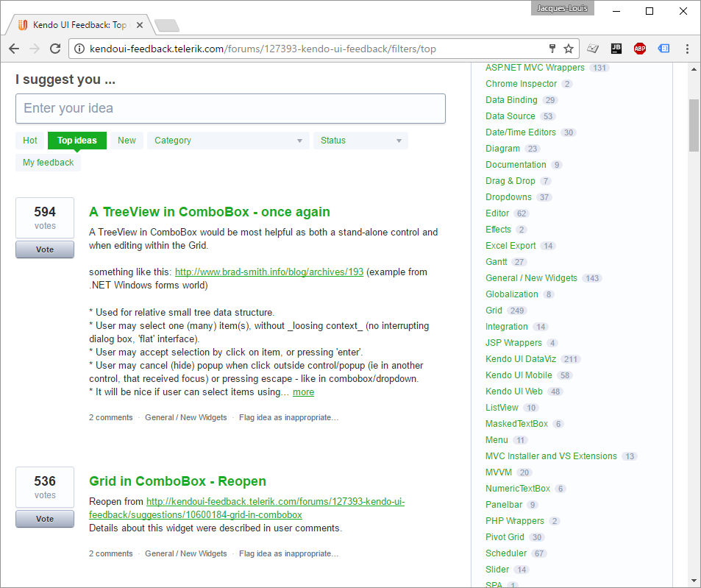The width and height of the screenshot is (701, 588).
Task: Vote for Grid in ComboBox idea
Action: click(x=45, y=519)
